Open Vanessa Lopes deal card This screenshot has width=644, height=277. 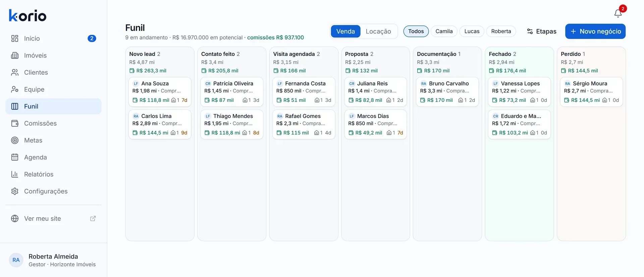520,92
